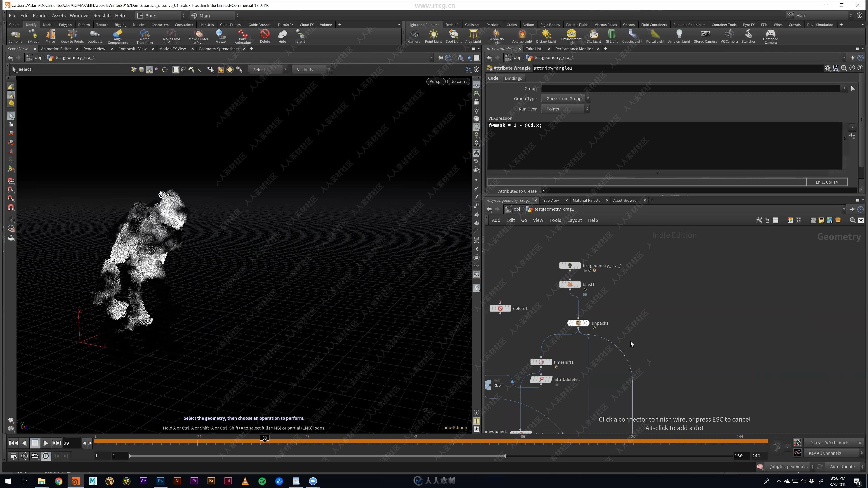Screen dimensions: 868x488
Task: Create an Area Light
Action: point(473,36)
